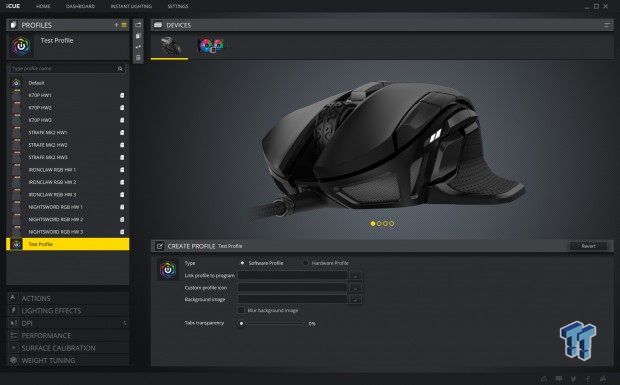Select the highlighted Test Profile row
The image size is (620, 385).
(x=68, y=244)
